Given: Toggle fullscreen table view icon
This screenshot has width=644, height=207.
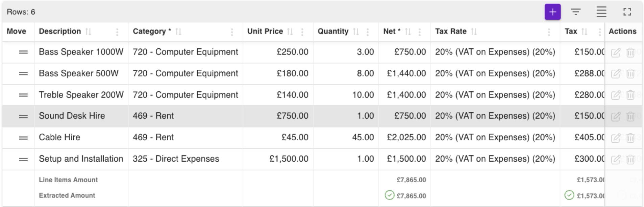Looking at the screenshot, I should 627,12.
